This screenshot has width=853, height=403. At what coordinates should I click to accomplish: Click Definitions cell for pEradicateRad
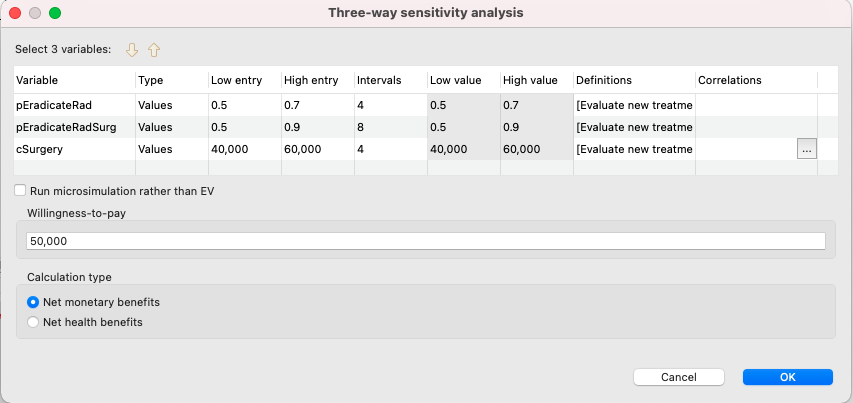(x=634, y=105)
